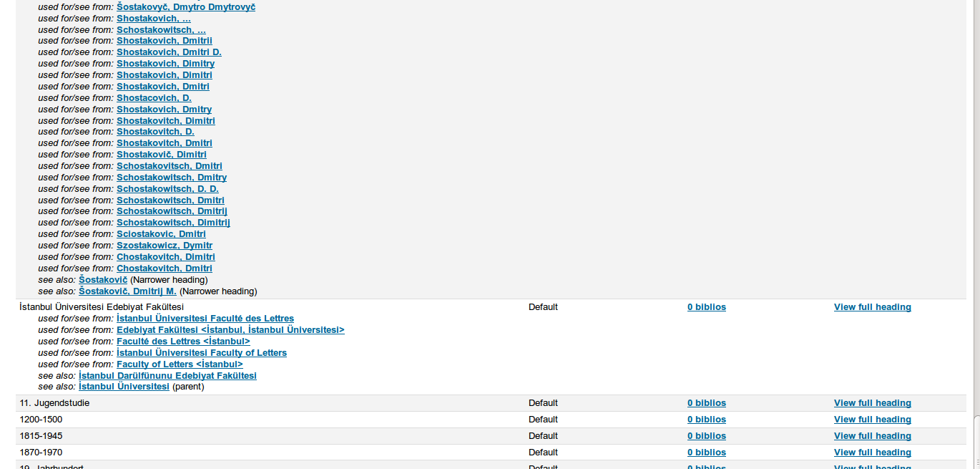This screenshot has width=980, height=469.
Task: Open see-also heading Šostakovič, Dmitrij M.
Action: point(127,291)
